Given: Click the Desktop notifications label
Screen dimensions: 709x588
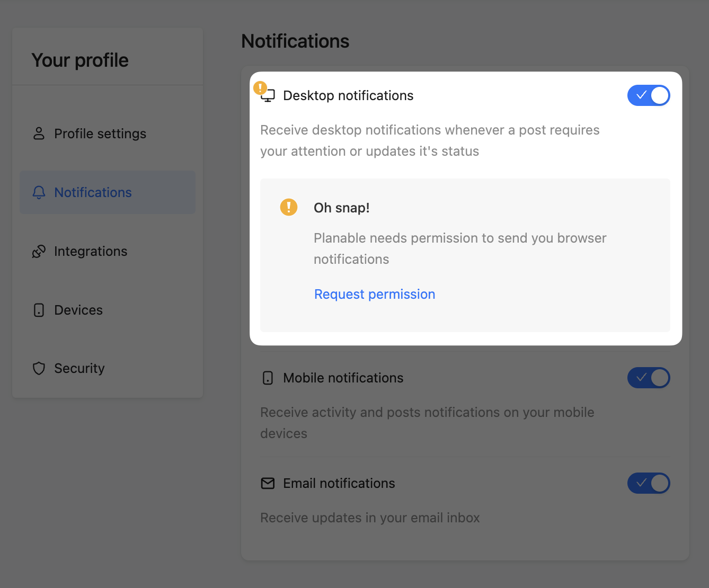Looking at the screenshot, I should 348,95.
